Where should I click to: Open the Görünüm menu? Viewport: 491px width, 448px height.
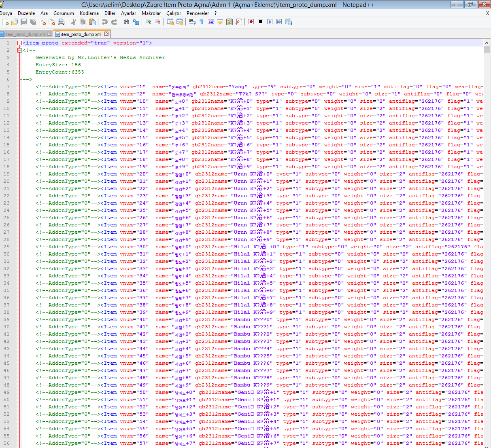pos(64,13)
